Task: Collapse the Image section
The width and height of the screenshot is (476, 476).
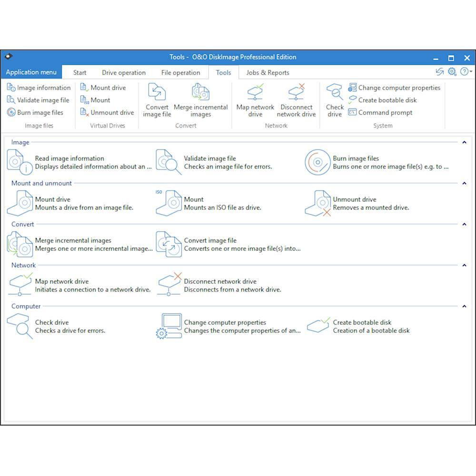Action: [x=464, y=142]
